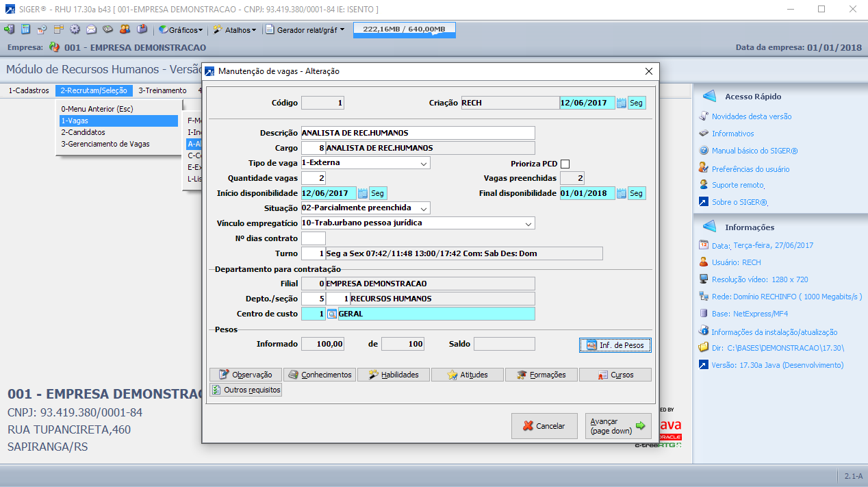The height and width of the screenshot is (487, 868).
Task: Open the Cursos button
Action: [615, 375]
